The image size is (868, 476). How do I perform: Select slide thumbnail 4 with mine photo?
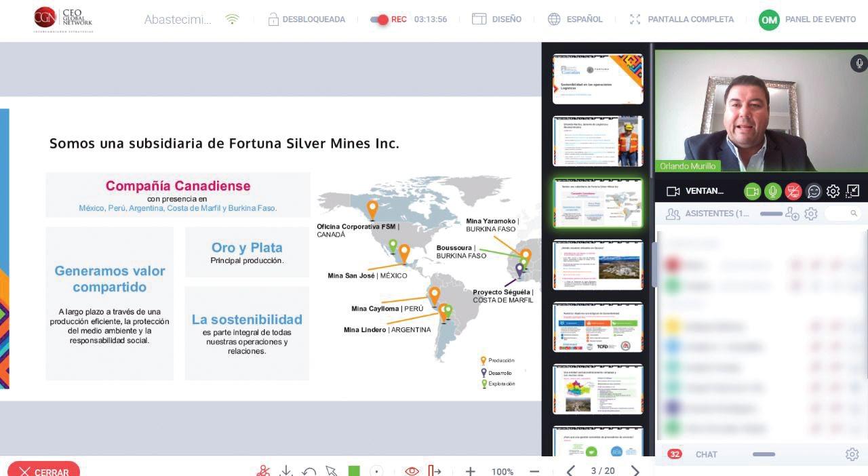click(597, 264)
